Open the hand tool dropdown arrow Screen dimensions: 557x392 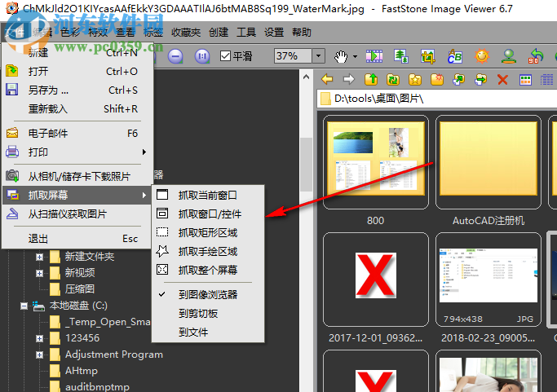(355, 56)
